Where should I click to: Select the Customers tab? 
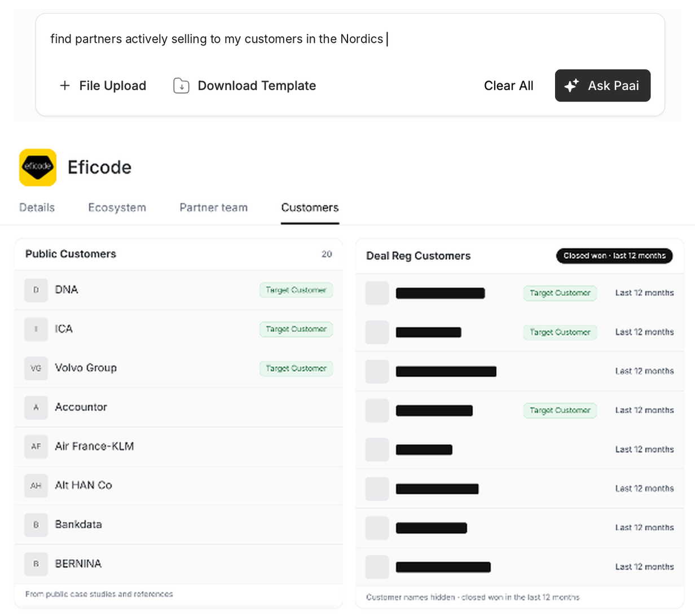pos(310,208)
